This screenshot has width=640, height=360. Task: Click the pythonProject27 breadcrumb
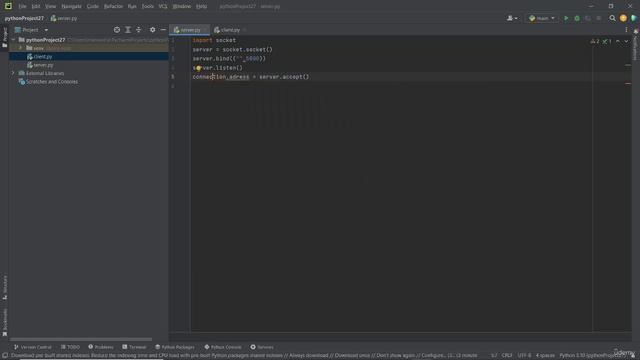[24, 18]
